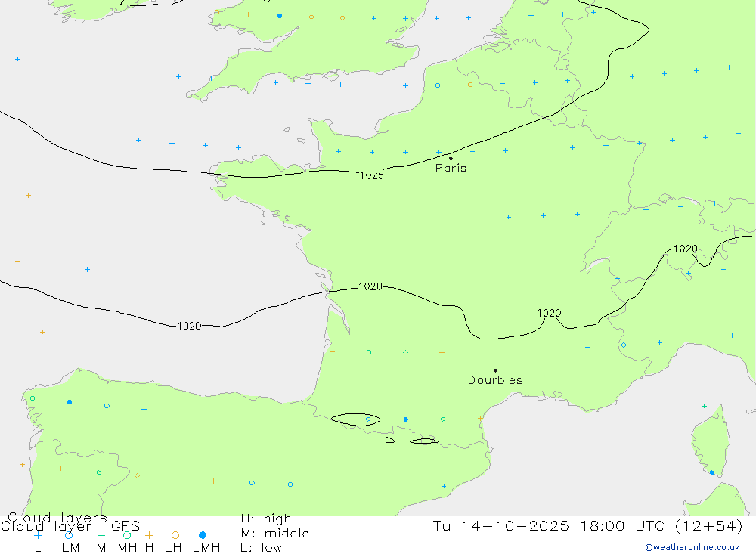This screenshot has width=756, height=554.
Task: Click the Dourbies city label
Action: coord(495,380)
